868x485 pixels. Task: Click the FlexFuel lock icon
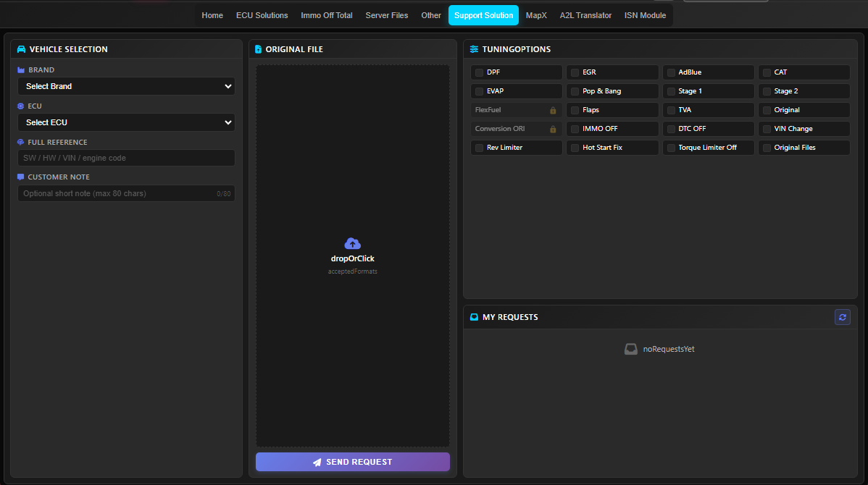(553, 110)
